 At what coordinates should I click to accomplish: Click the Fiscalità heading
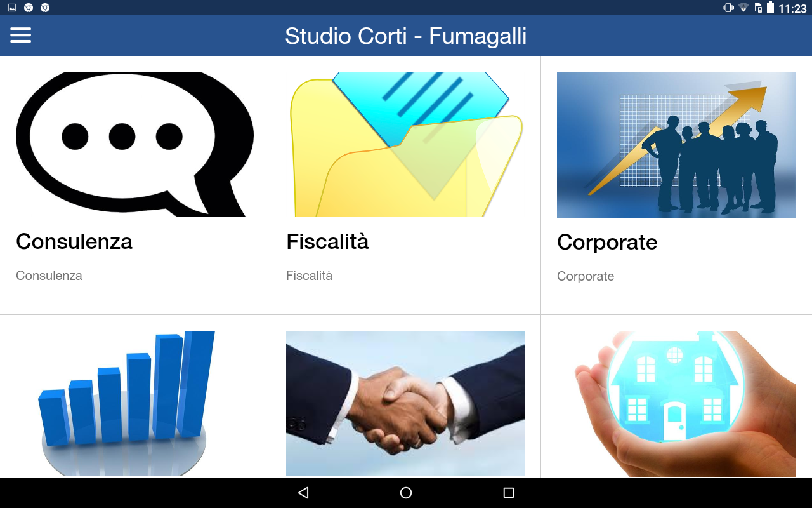click(x=327, y=241)
